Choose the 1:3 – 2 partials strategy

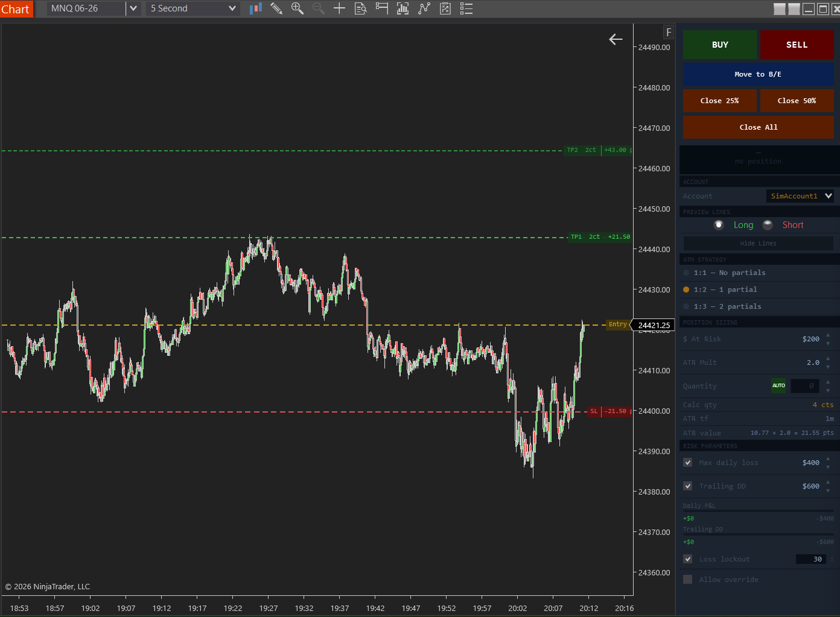(x=686, y=306)
